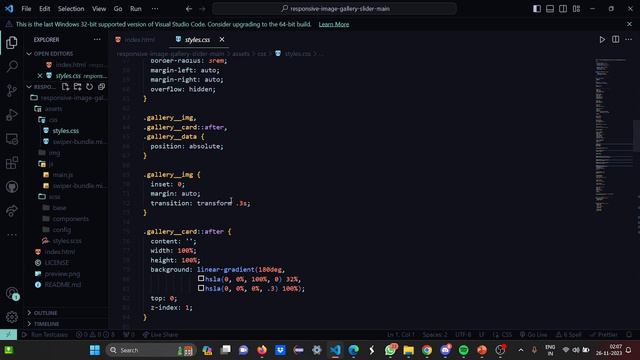
Task: Open the Windows Start menu
Action: coord(95,350)
